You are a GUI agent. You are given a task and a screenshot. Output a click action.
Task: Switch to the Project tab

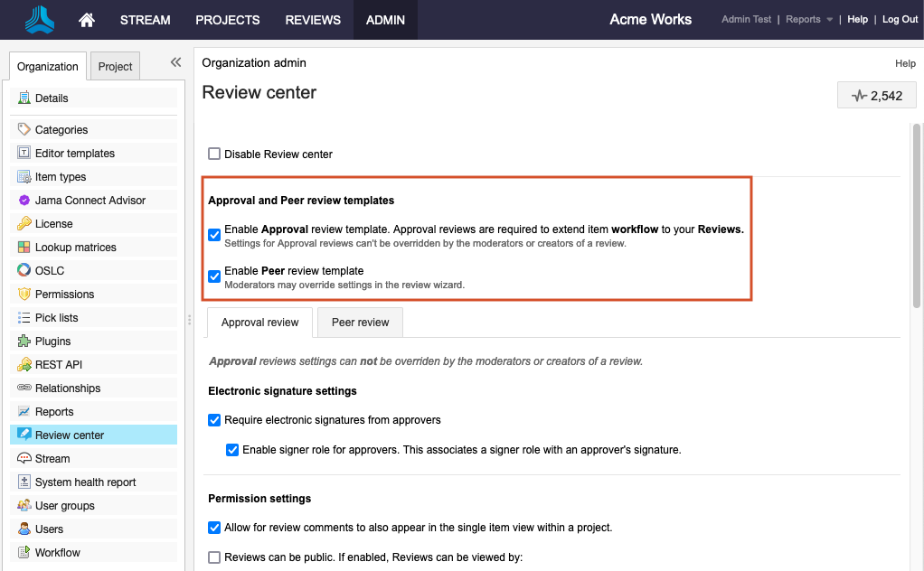point(116,67)
